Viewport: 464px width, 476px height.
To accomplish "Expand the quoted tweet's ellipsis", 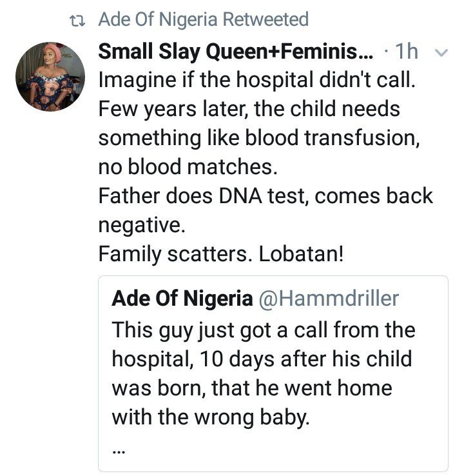I will click(117, 451).
